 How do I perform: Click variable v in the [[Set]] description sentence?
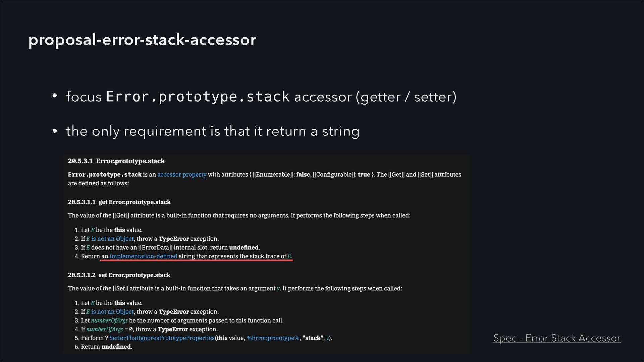coord(278,289)
